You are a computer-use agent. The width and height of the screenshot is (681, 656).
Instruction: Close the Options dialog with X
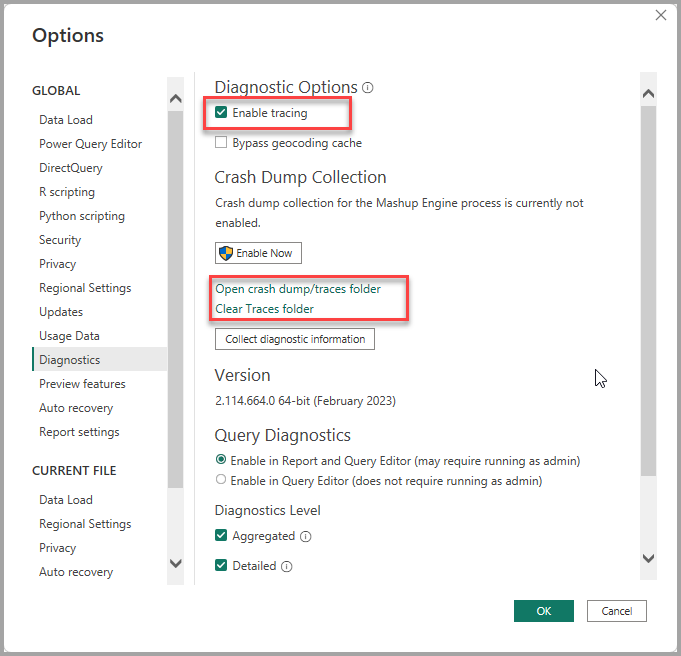(661, 15)
